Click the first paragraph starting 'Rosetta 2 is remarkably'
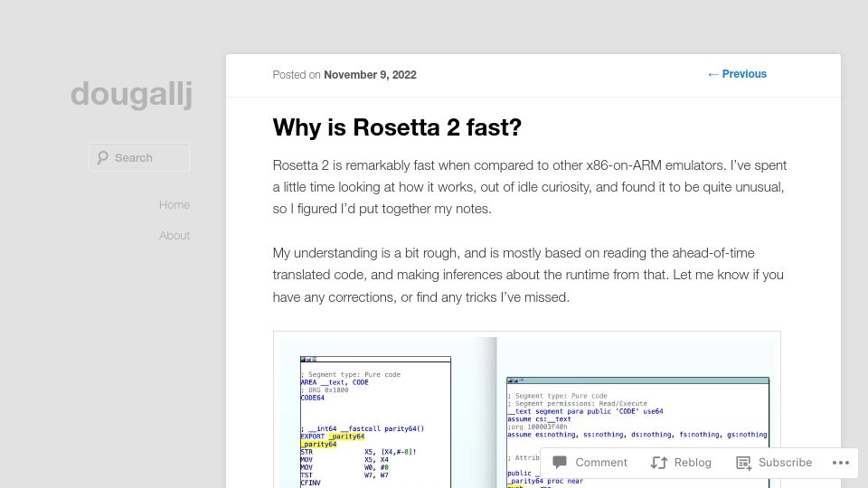This screenshot has height=488, width=868. pyautogui.click(x=530, y=187)
